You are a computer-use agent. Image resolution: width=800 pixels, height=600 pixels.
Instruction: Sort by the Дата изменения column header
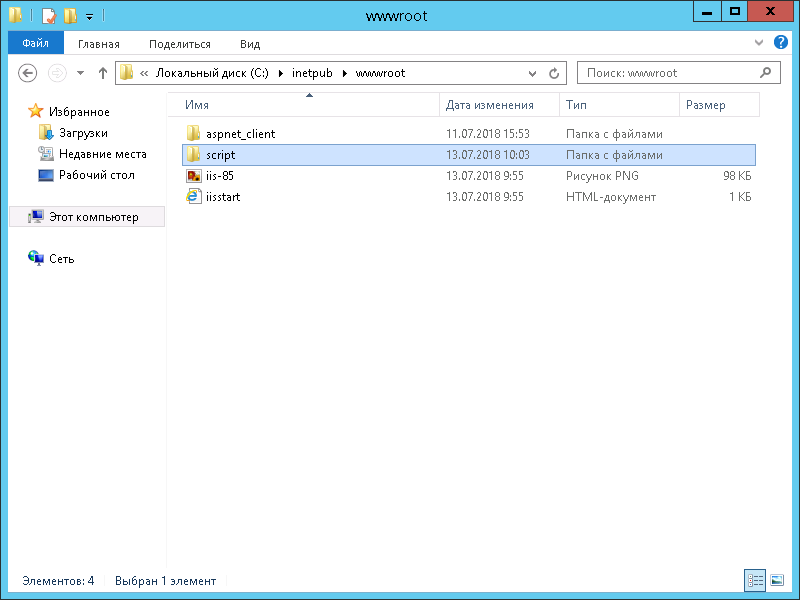tap(489, 105)
